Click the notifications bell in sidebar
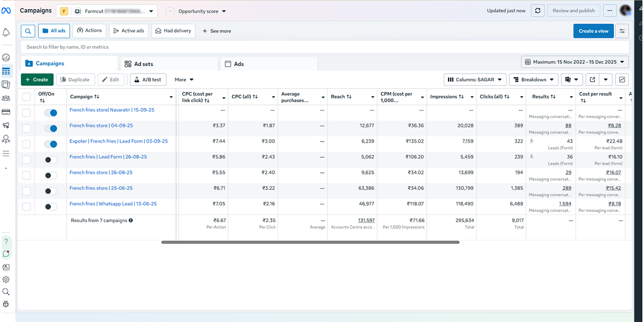This screenshot has height=322, width=644. 6,33
